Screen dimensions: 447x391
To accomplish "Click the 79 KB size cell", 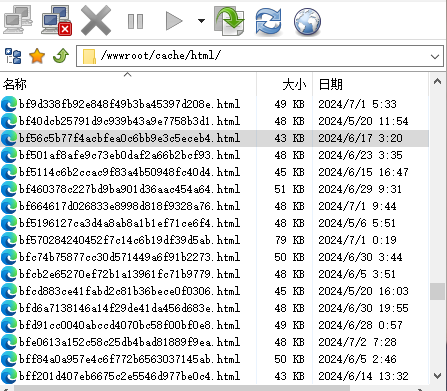I will [290, 240].
